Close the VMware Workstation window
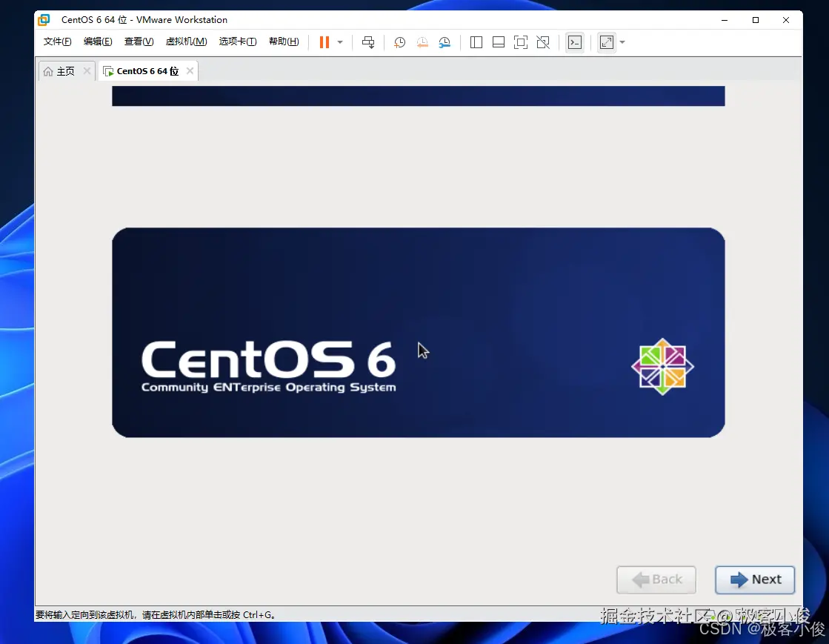The image size is (829, 644). click(786, 20)
